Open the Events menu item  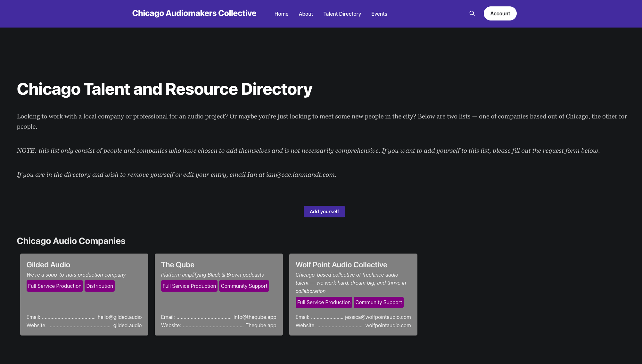coord(379,14)
